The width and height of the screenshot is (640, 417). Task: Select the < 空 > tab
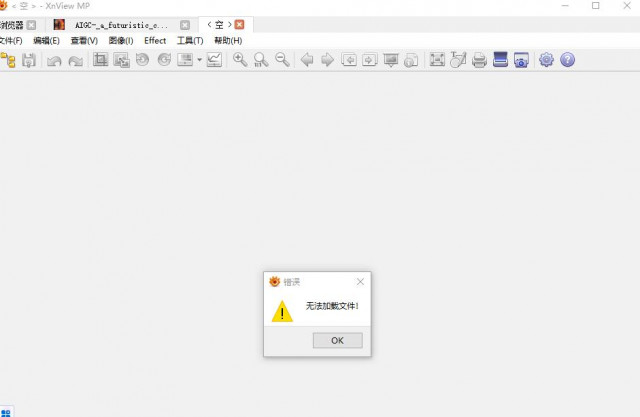click(219, 25)
